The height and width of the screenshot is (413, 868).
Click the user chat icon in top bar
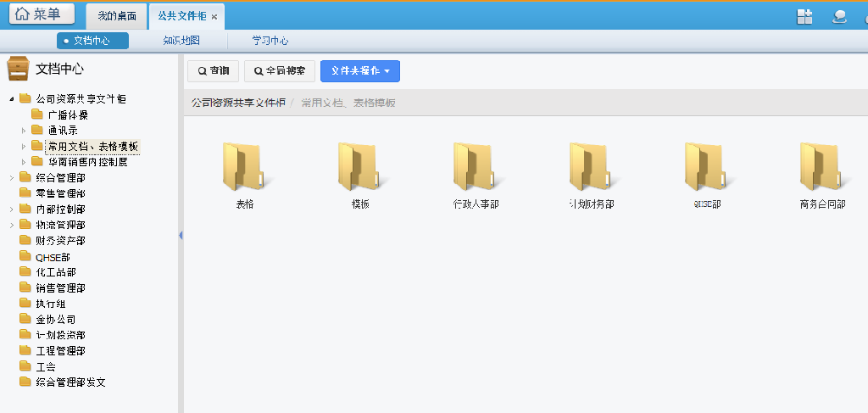tap(839, 16)
